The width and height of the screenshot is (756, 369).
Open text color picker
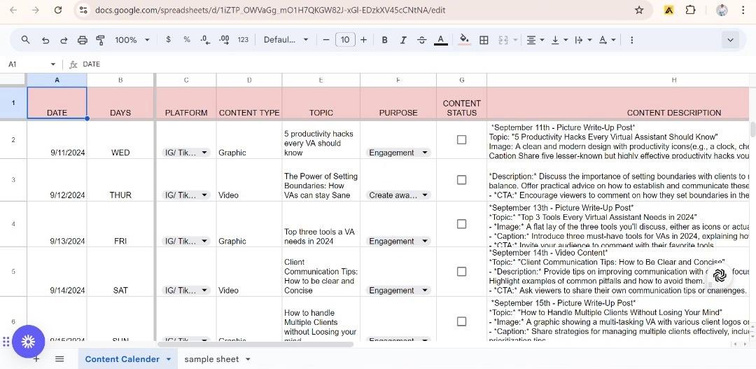440,40
